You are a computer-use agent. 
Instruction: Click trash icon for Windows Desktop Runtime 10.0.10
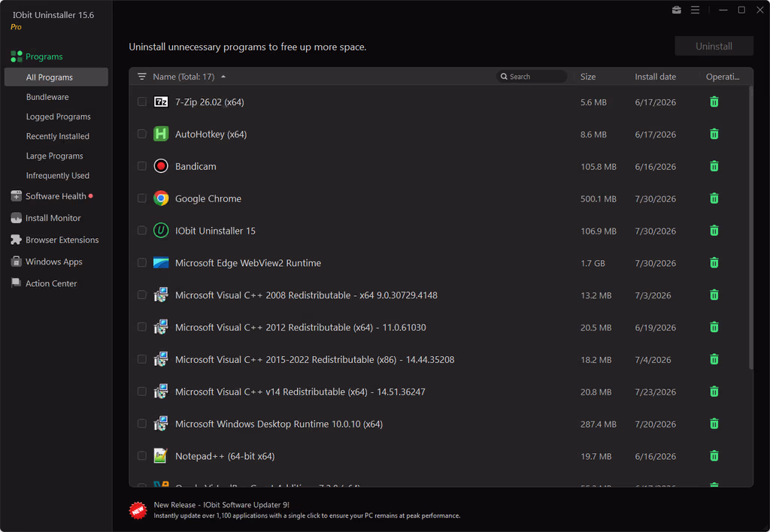(x=714, y=424)
